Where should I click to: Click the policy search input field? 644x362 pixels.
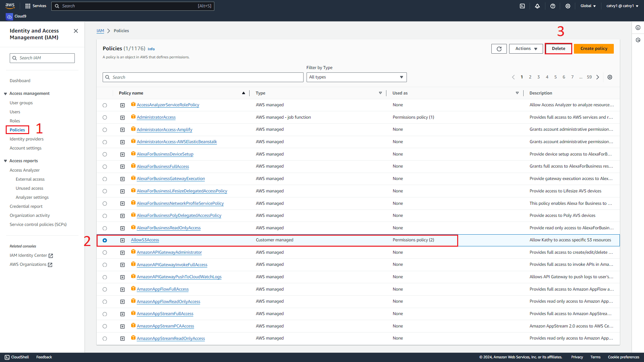pos(203,77)
